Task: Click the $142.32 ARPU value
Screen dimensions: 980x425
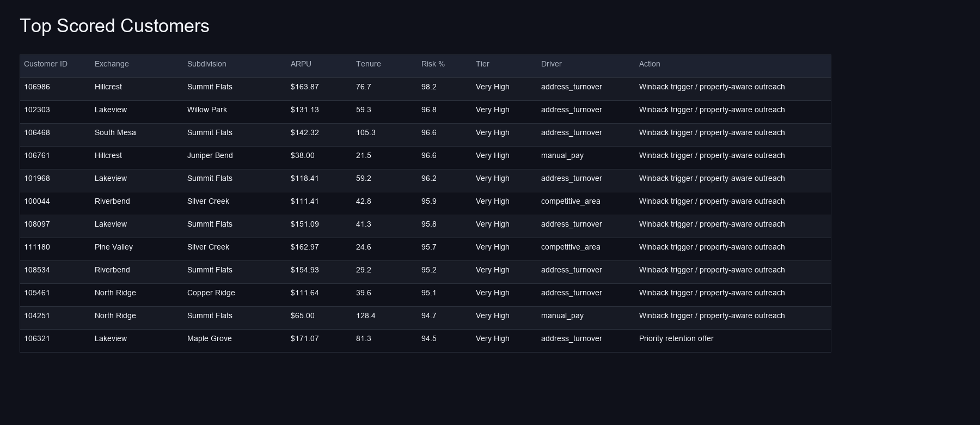Action: (x=305, y=132)
